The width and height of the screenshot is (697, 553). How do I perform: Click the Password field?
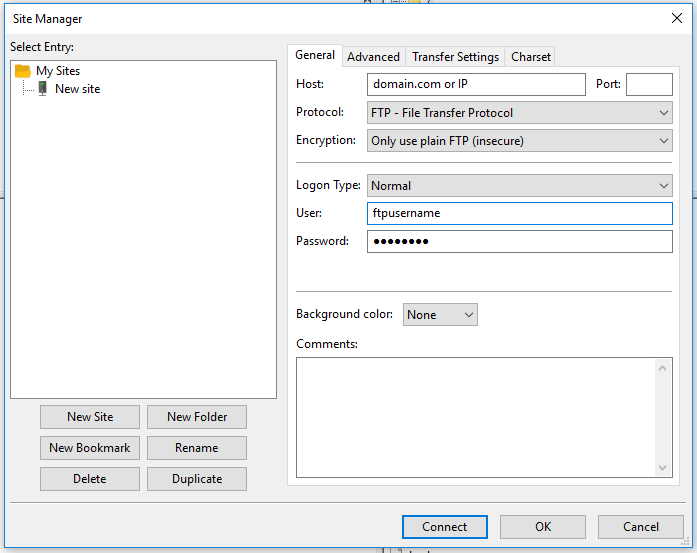click(520, 241)
